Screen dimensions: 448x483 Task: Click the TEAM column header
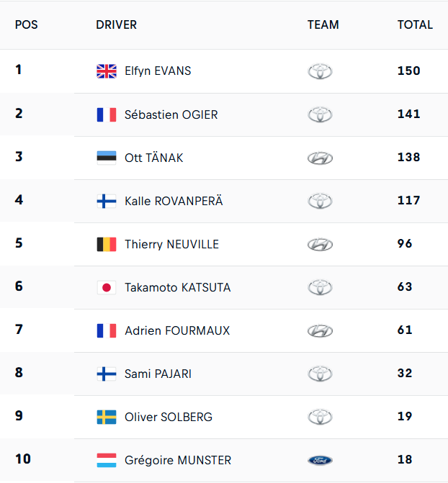[323, 24]
